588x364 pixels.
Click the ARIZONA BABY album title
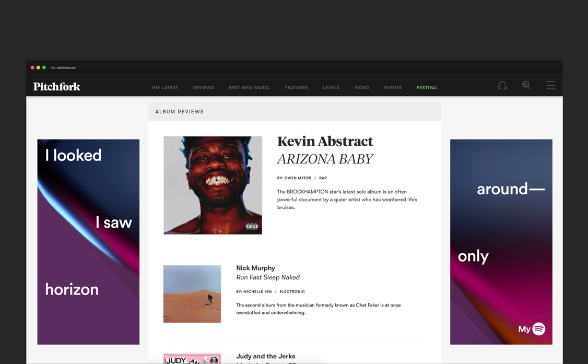(325, 159)
